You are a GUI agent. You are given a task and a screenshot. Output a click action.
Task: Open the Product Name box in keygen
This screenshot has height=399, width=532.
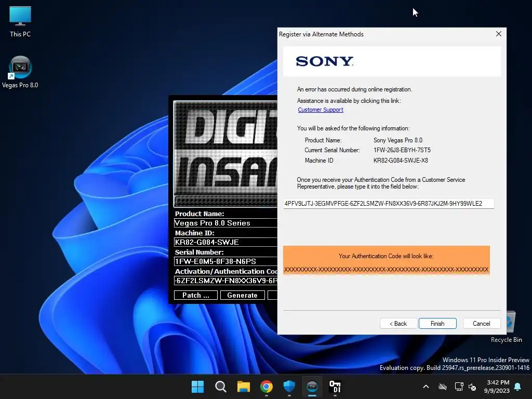(x=225, y=223)
